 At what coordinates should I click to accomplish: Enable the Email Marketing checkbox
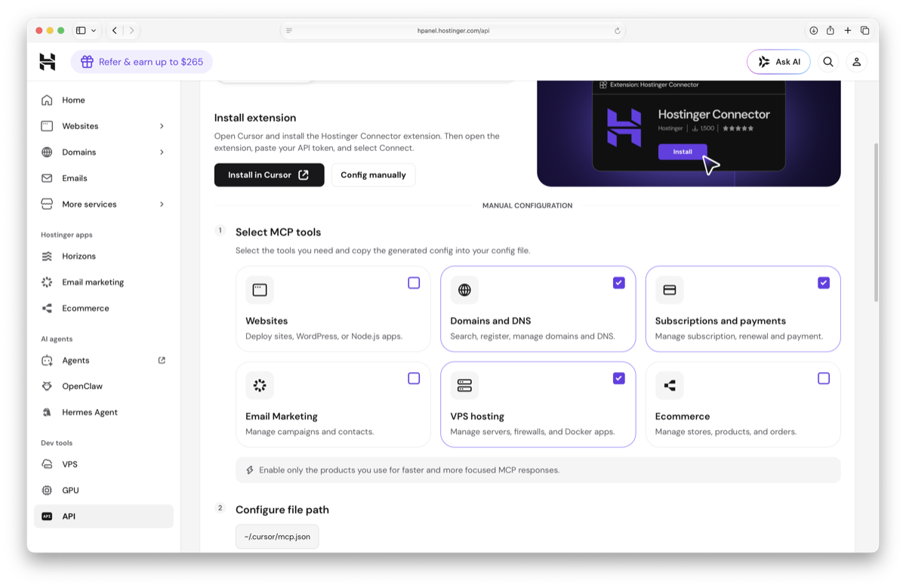tap(414, 378)
